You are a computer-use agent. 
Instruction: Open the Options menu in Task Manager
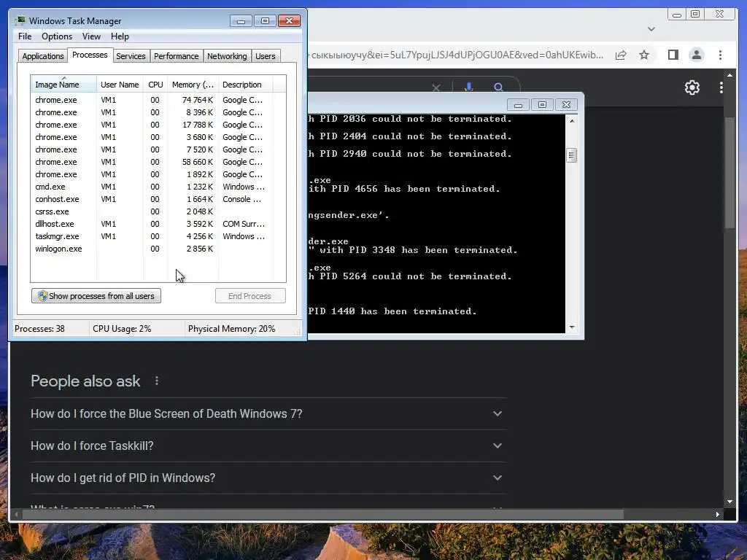tap(57, 36)
